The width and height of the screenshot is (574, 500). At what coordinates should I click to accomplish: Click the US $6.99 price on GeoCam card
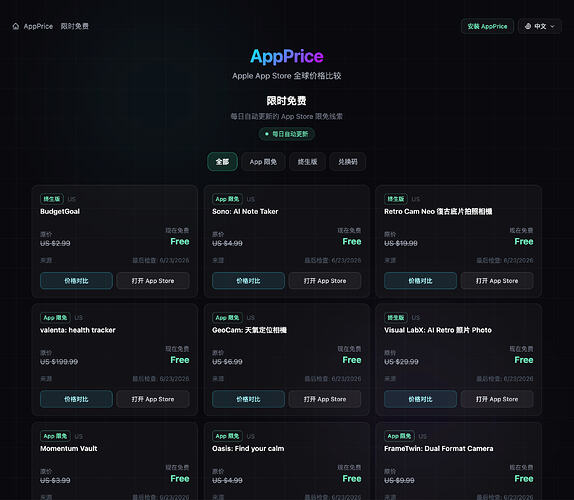(227, 362)
